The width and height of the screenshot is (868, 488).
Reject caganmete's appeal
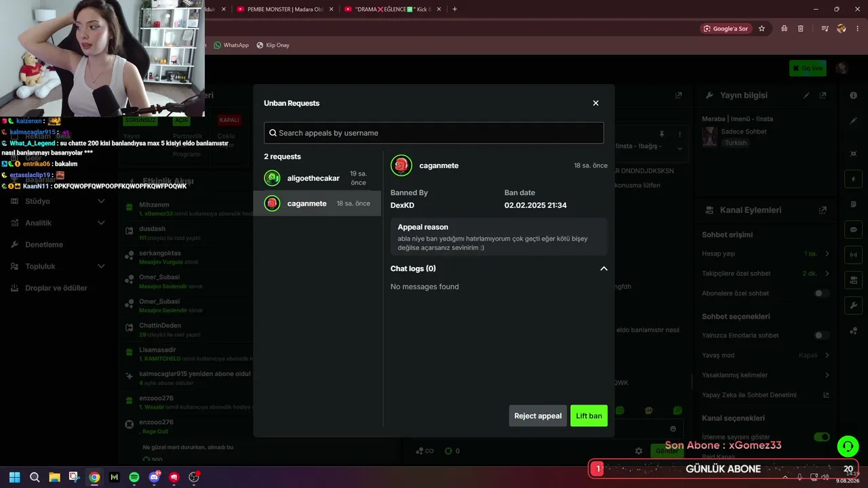[538, 415]
